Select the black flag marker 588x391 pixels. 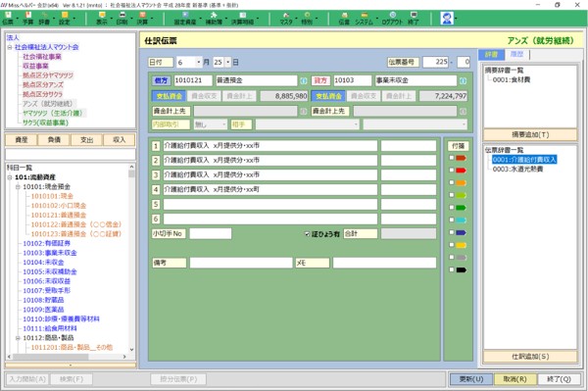click(462, 269)
